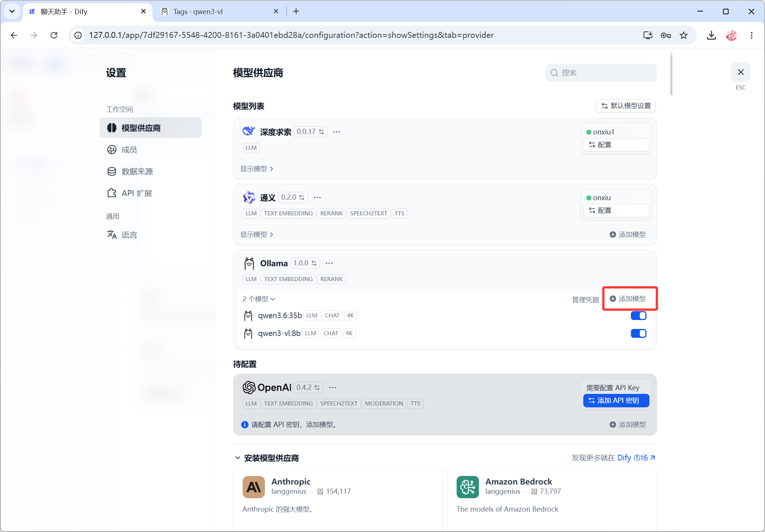
Task: Click the Anthropic provider card title
Action: pyautogui.click(x=291, y=482)
